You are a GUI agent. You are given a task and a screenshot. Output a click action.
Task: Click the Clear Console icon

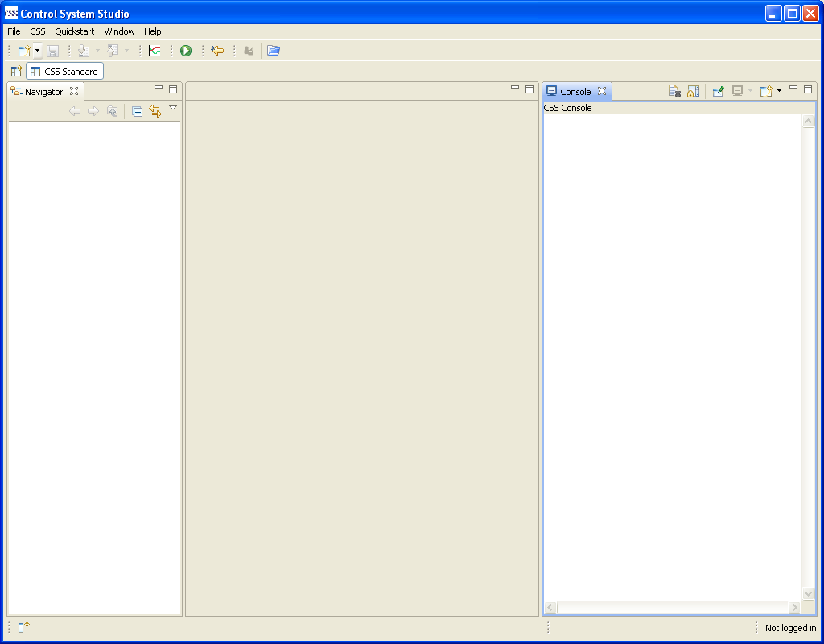(675, 92)
